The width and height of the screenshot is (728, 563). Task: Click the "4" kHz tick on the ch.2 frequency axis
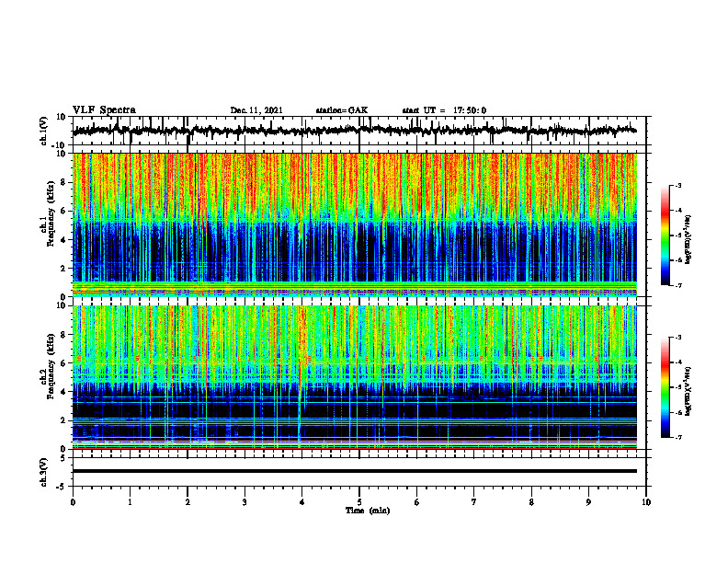64,392
